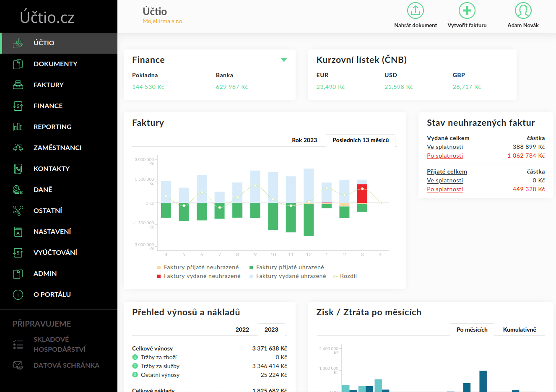Open Adam Novák user profile icon
This screenshot has height=392, width=556.
coord(523,10)
